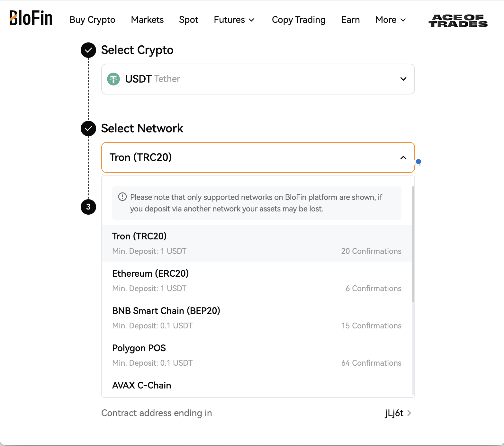Go to the Earn section
This screenshot has width=504, height=446.
[x=350, y=20]
